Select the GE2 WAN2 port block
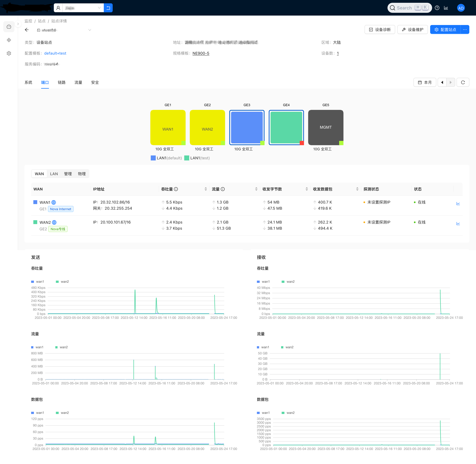The width and height of the screenshot is (476, 464). 207,127
